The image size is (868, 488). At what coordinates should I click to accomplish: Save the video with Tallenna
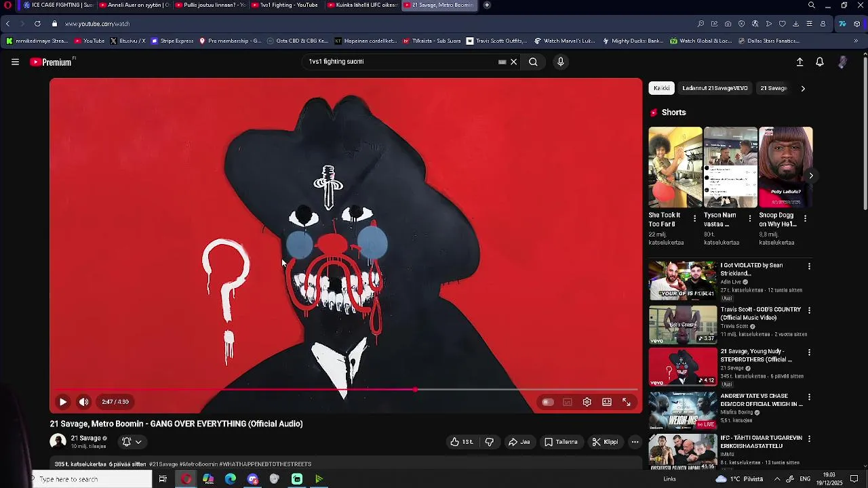(x=561, y=442)
